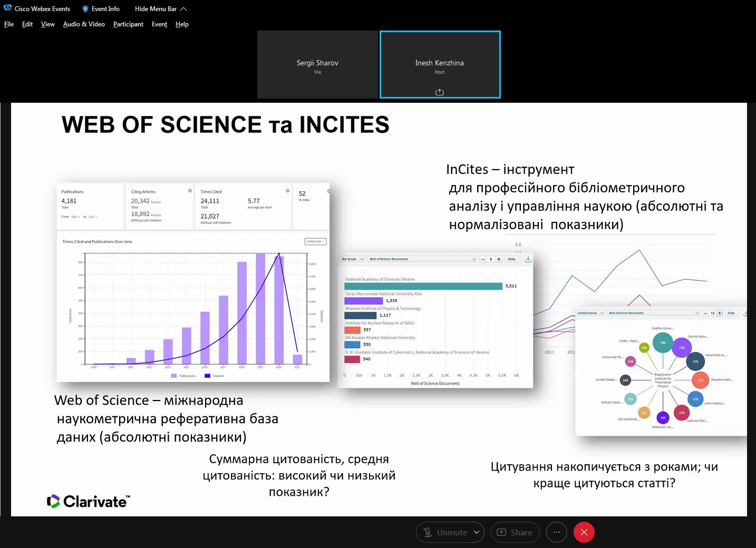Screen dimensions: 756x548
Task: Click Citations legend swatch
Action: pos(207,376)
